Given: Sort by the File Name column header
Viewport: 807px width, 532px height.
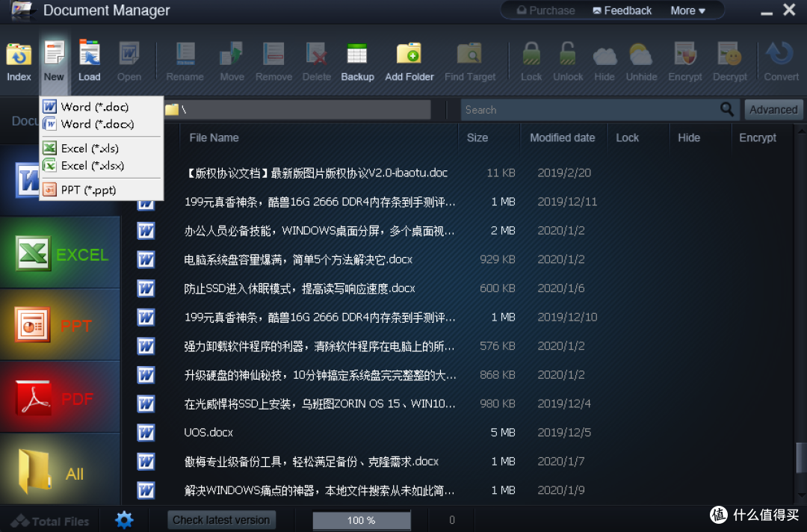Looking at the screenshot, I should pyautogui.click(x=214, y=138).
